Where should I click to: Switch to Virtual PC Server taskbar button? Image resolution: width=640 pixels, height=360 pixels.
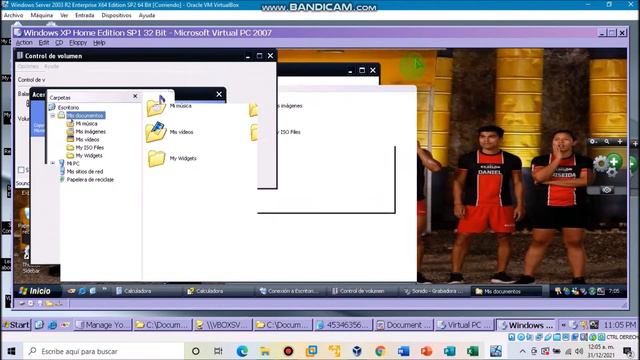pyautogui.click(x=464, y=325)
